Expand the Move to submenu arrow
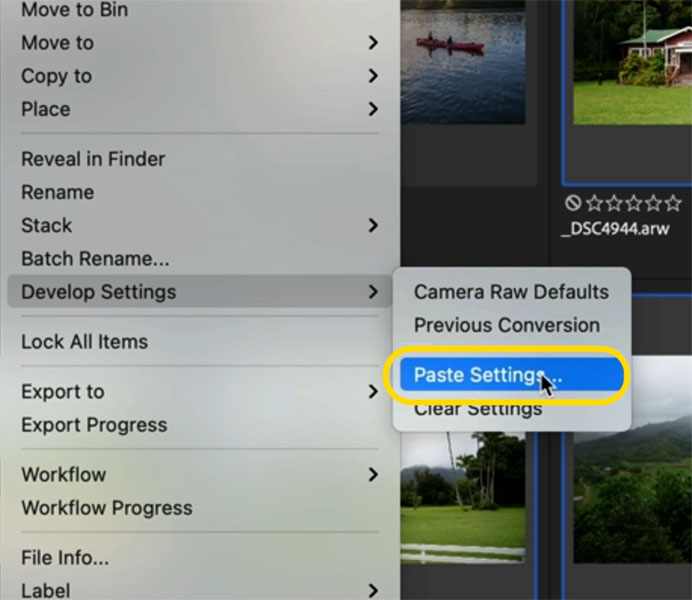This screenshot has height=600, width=692. [373, 43]
